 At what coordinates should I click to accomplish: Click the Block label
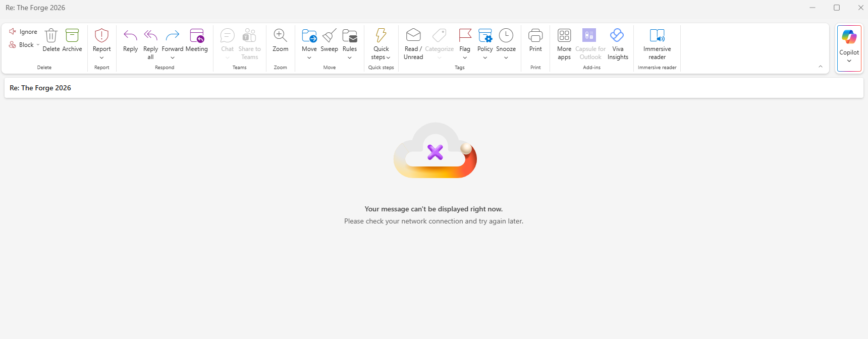[x=26, y=45]
